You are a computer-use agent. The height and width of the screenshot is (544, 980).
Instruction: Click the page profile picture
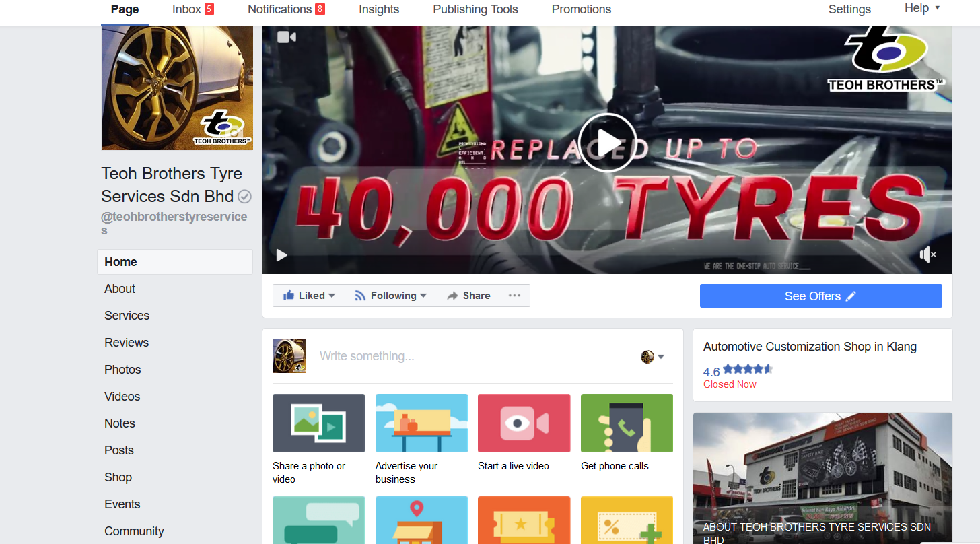[x=177, y=88]
